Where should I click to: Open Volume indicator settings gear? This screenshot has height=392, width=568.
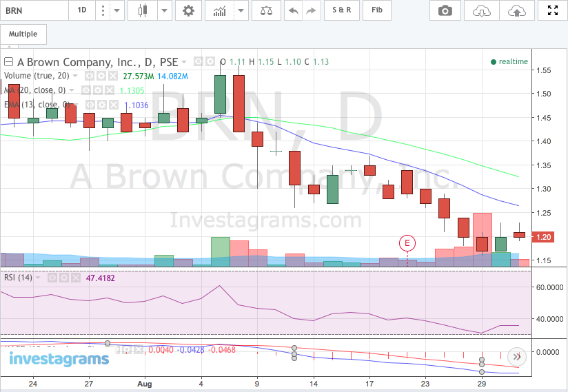101,76
